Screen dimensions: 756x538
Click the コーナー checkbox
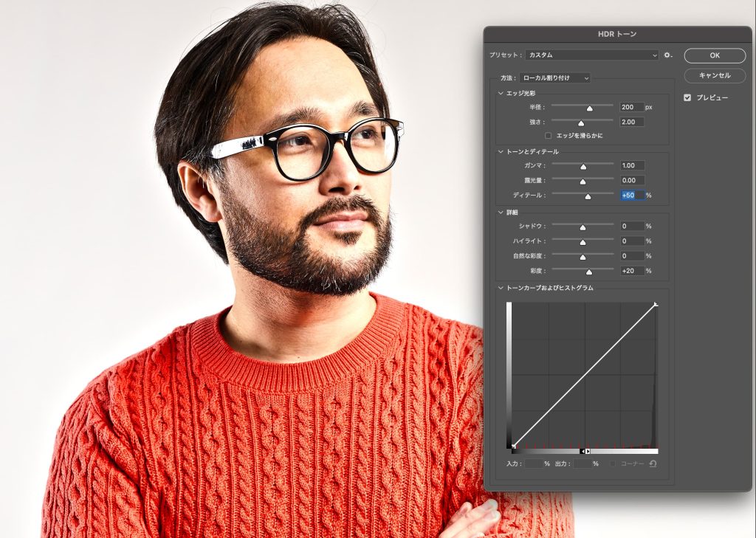click(614, 463)
